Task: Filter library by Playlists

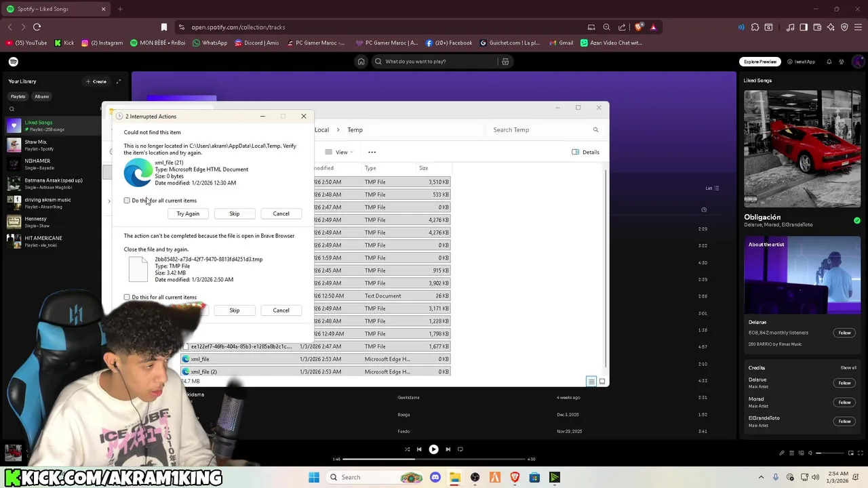Action: tap(18, 96)
